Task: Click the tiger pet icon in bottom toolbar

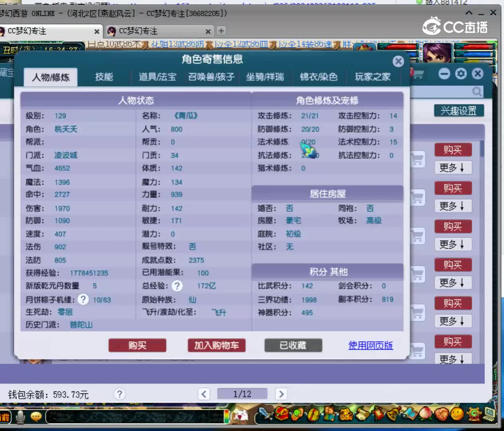Action: 345,415
